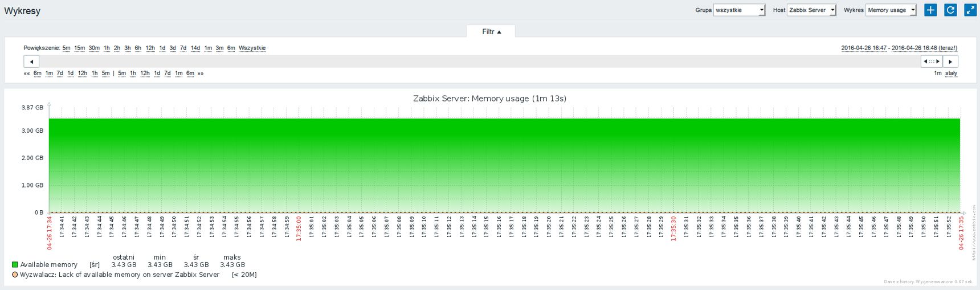Click the scrollbar handle grip
980x290 pixels.
point(932,62)
